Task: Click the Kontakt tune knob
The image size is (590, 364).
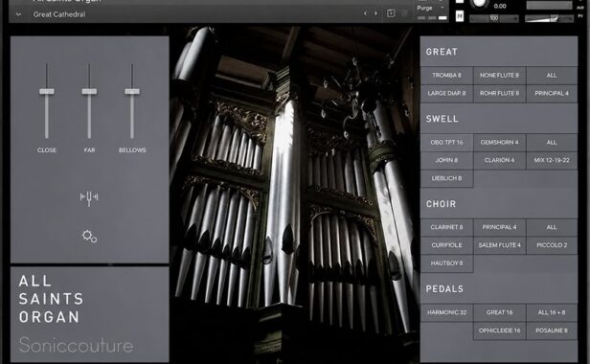Action: (x=479, y=4)
